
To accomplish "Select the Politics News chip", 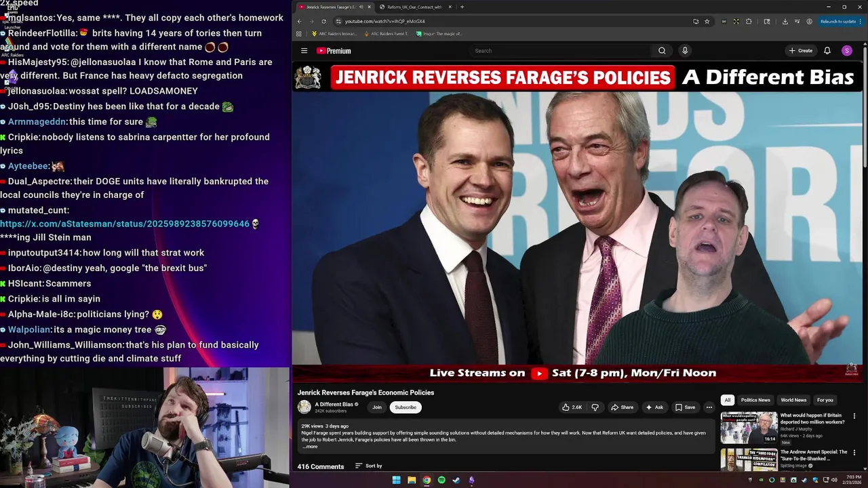I will 755,400.
